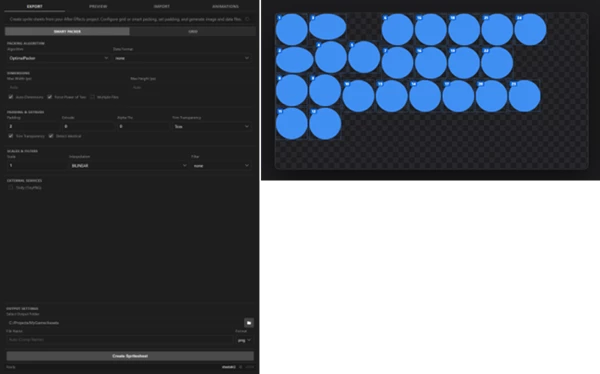Viewport: 600px width, 374px height.
Task: Click the Padding value field
Action: click(x=33, y=126)
